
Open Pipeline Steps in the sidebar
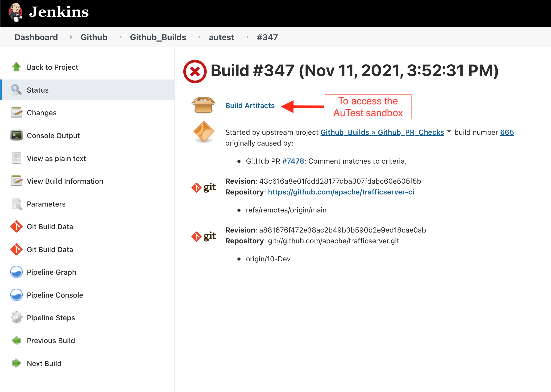click(x=51, y=318)
